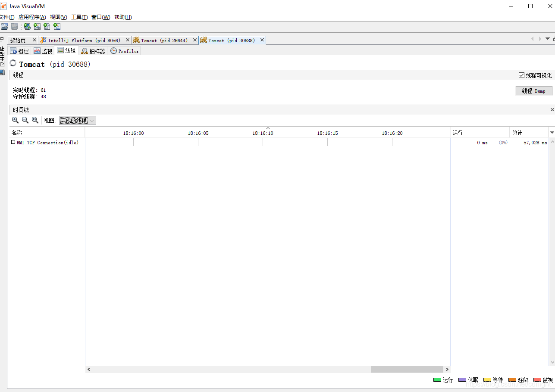The width and height of the screenshot is (555, 392).
Task: Click the Load snapshot toolbar icon
Action: (4, 27)
